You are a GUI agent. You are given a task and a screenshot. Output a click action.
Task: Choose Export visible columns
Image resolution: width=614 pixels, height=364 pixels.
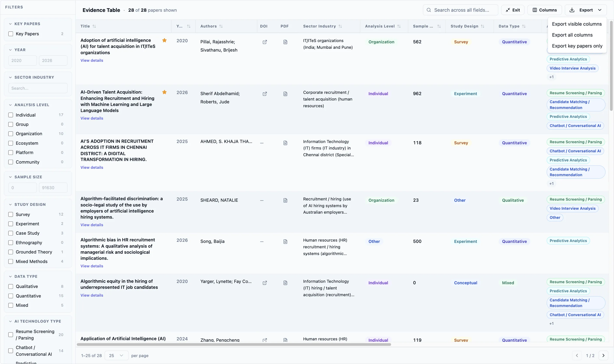click(577, 24)
